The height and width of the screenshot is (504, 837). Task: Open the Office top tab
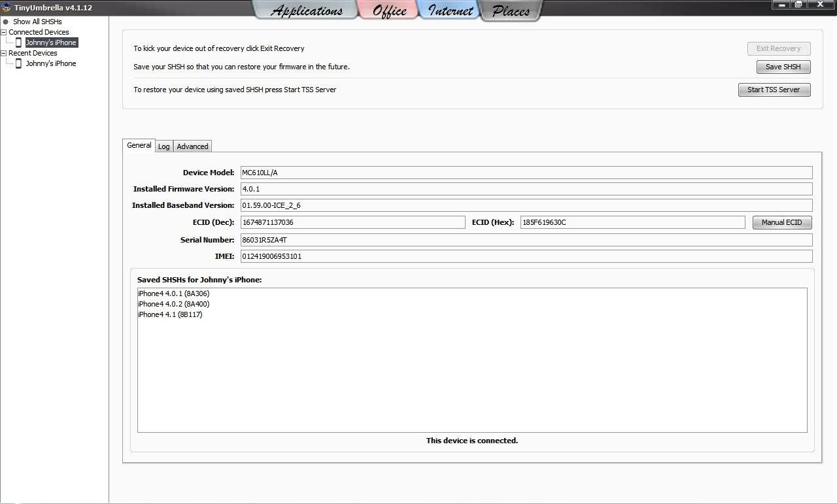[390, 10]
